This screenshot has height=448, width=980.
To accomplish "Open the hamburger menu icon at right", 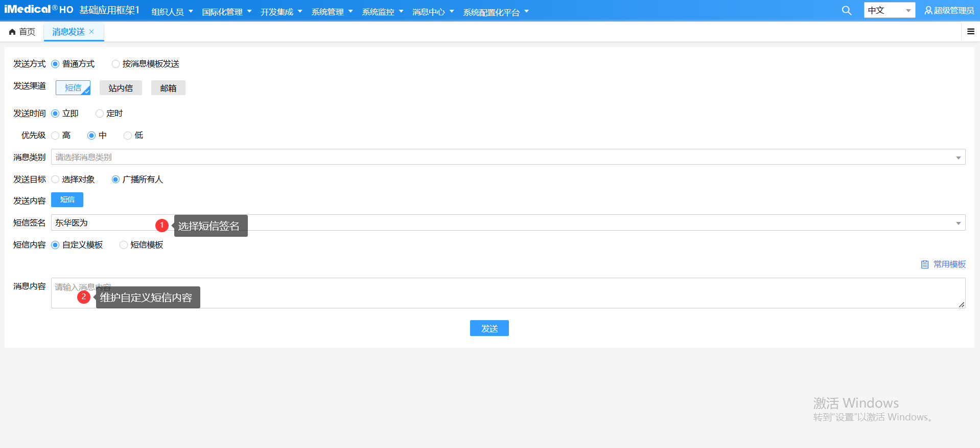I will 970,32.
